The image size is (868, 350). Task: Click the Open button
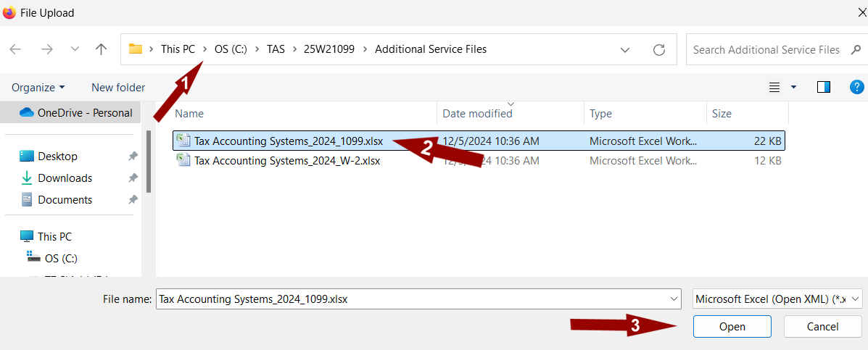pyautogui.click(x=732, y=326)
